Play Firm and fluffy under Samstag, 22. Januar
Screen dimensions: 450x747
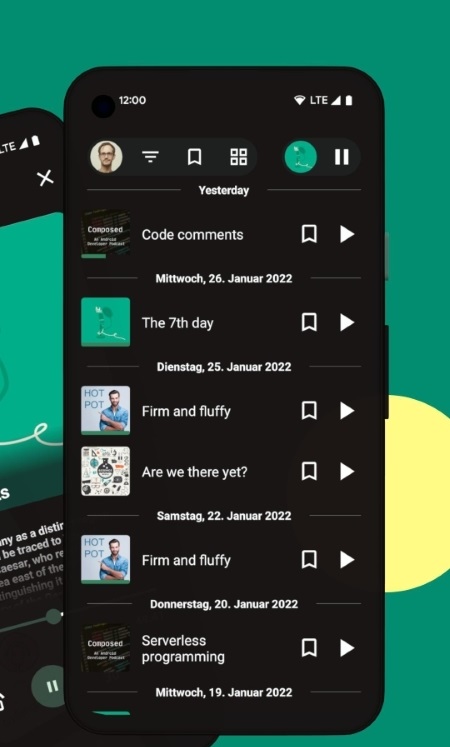347,559
